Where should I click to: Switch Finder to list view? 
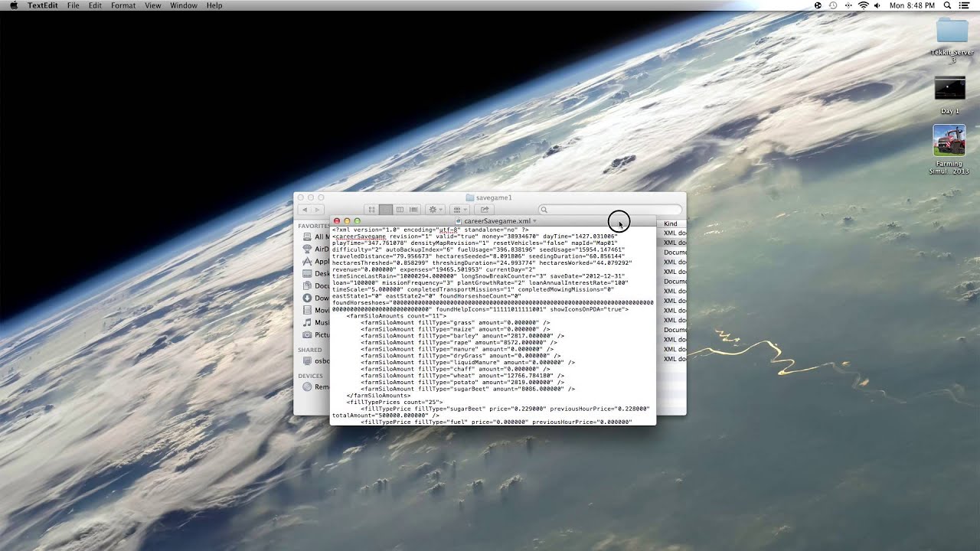pos(386,210)
